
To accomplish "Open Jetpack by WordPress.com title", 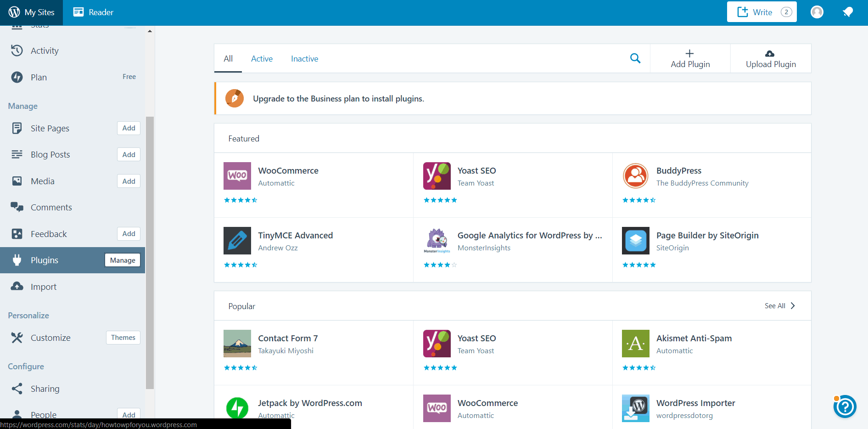I will click(x=310, y=403).
